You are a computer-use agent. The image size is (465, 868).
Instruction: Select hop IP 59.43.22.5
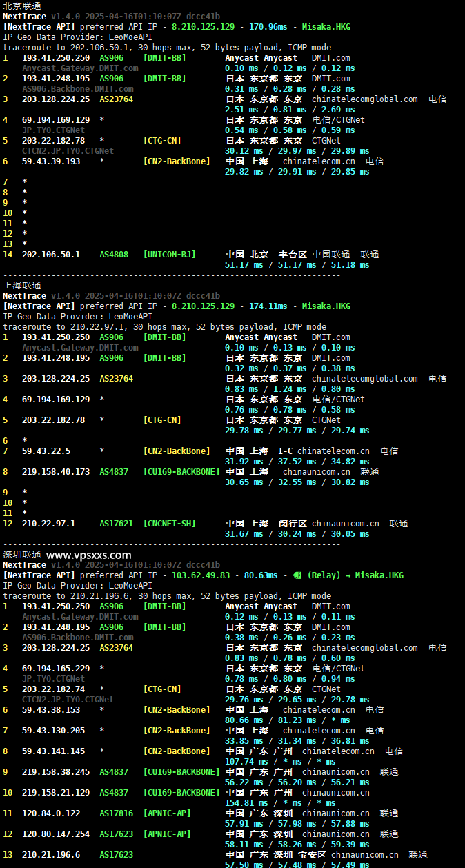(x=46, y=451)
